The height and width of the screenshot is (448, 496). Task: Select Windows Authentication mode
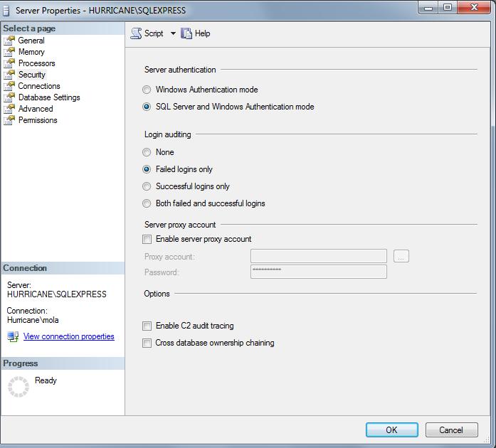[x=147, y=90]
